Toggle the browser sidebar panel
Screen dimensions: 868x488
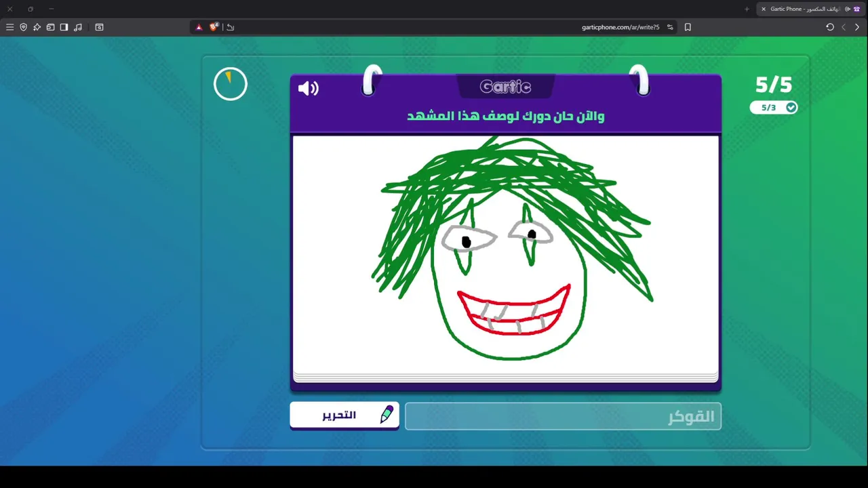[64, 27]
